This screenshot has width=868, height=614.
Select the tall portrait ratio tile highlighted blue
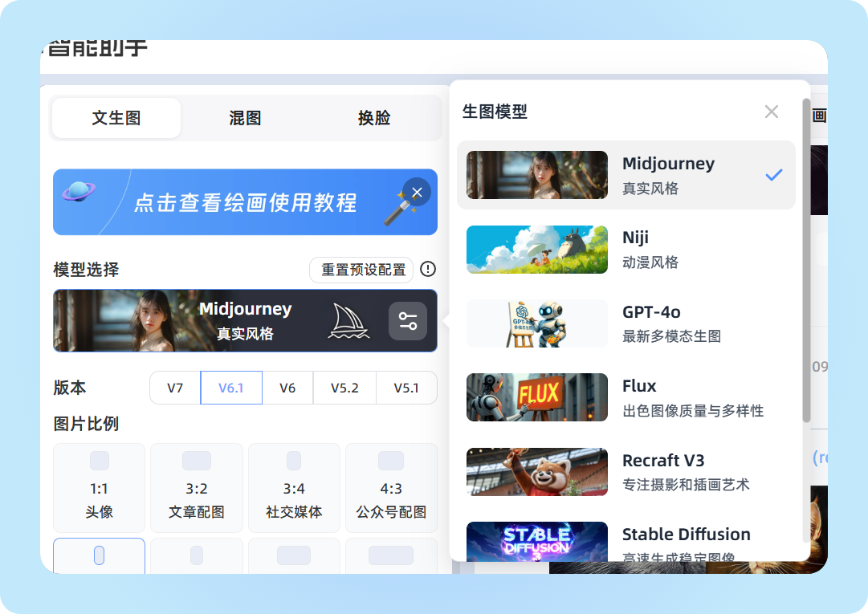click(99, 555)
